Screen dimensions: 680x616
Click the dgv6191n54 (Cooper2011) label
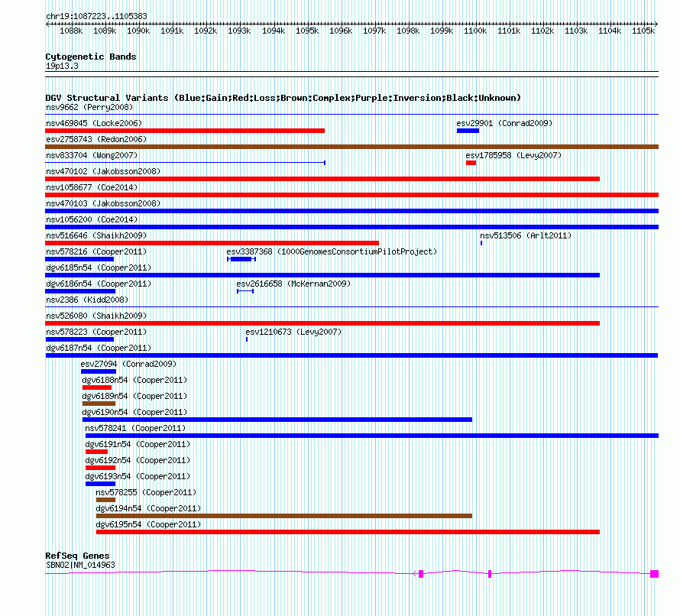pos(138,444)
